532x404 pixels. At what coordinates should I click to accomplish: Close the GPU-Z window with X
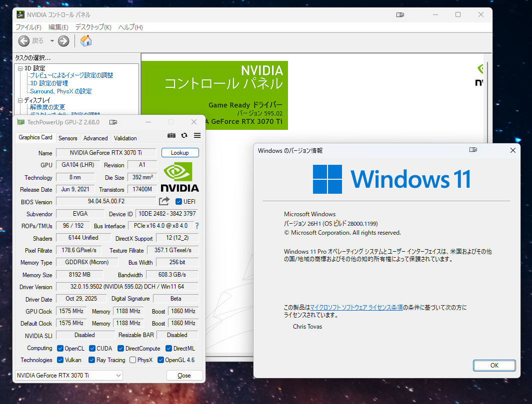coord(194,122)
